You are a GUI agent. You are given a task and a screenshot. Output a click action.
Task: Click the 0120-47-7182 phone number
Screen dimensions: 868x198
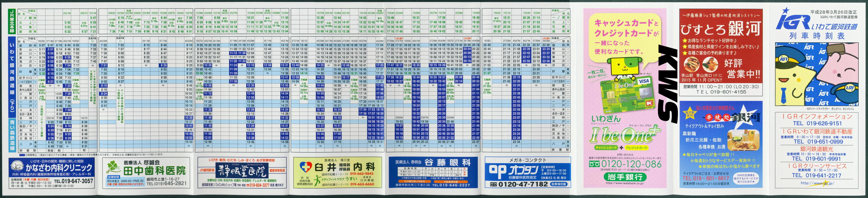pyautogui.click(x=523, y=184)
